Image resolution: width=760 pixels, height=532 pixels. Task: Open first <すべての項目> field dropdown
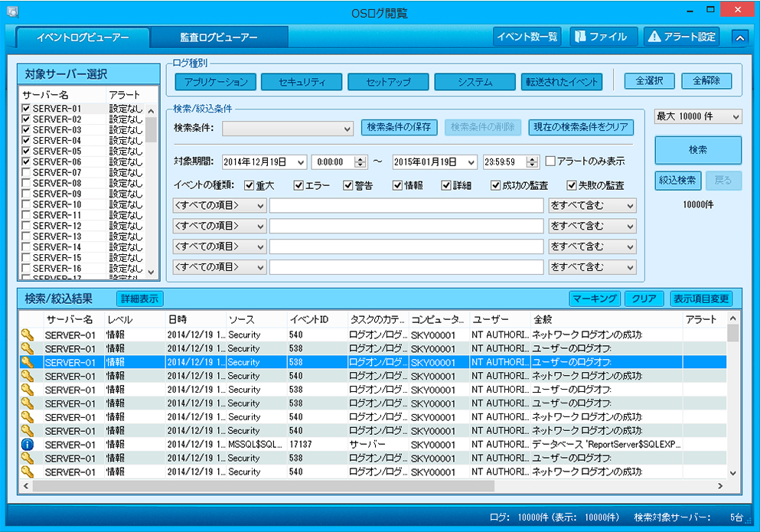[x=219, y=206]
